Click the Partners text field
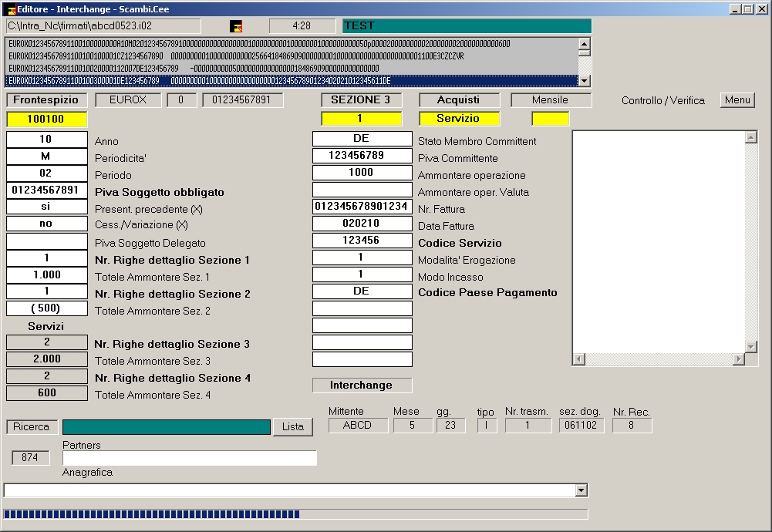The height and width of the screenshot is (532, 772). click(x=190, y=458)
